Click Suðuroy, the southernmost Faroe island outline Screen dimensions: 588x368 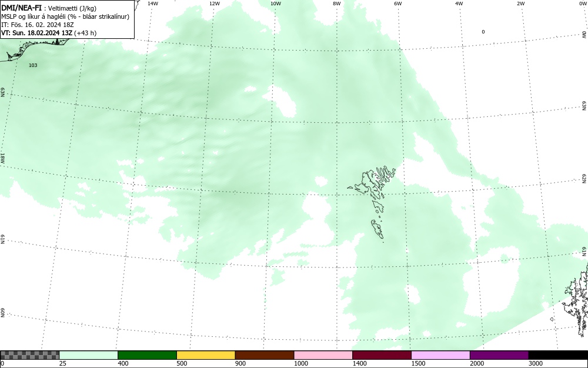tap(377, 229)
